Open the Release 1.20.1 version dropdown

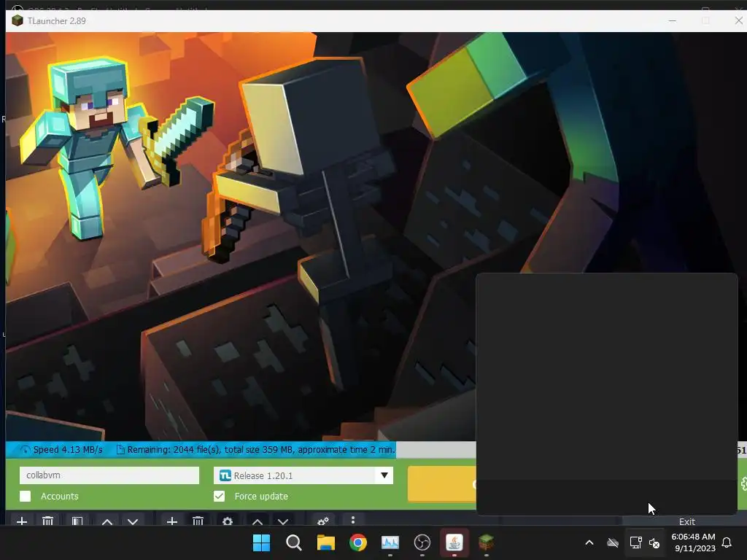click(x=303, y=475)
